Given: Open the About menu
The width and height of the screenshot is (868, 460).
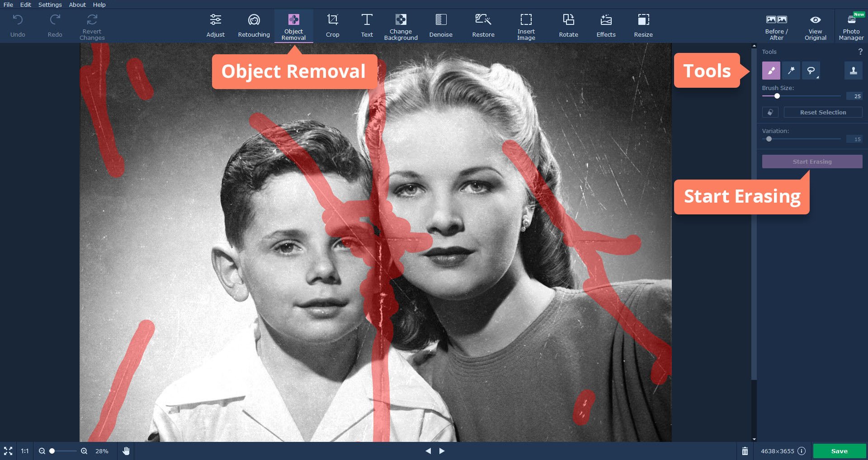Looking at the screenshot, I should pos(77,5).
